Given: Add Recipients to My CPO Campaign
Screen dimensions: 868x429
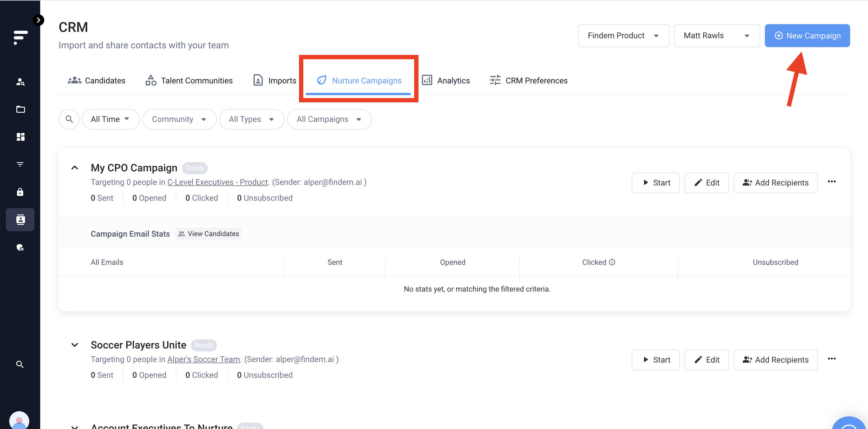Looking at the screenshot, I should coord(776,183).
